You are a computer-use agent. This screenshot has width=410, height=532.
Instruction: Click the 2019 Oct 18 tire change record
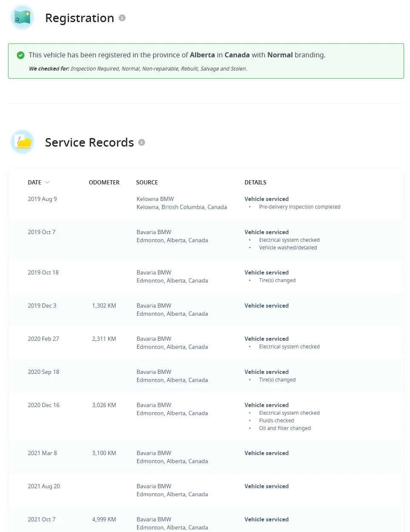[x=206, y=277]
